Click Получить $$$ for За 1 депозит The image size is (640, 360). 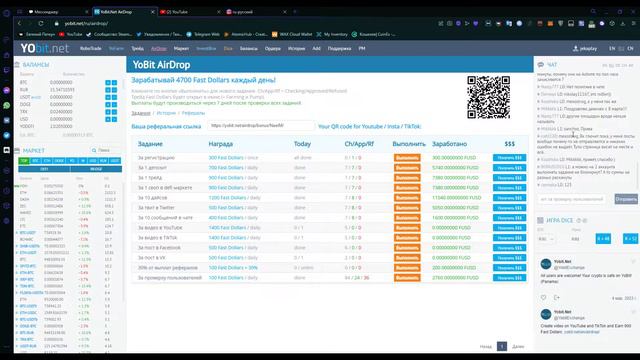[x=509, y=168]
